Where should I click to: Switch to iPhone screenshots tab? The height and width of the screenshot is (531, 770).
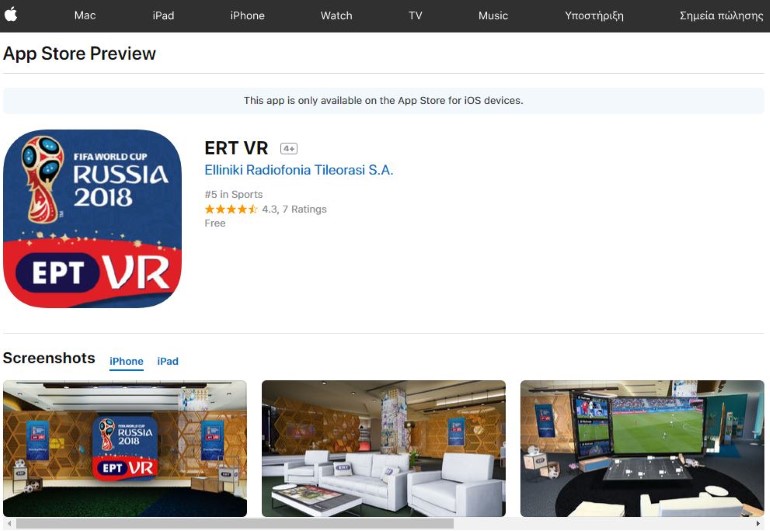point(126,361)
